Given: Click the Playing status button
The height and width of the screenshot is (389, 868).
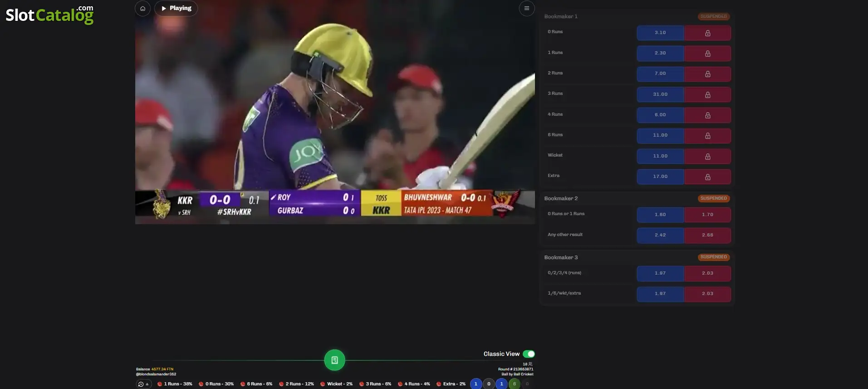Looking at the screenshot, I should pyautogui.click(x=176, y=8).
